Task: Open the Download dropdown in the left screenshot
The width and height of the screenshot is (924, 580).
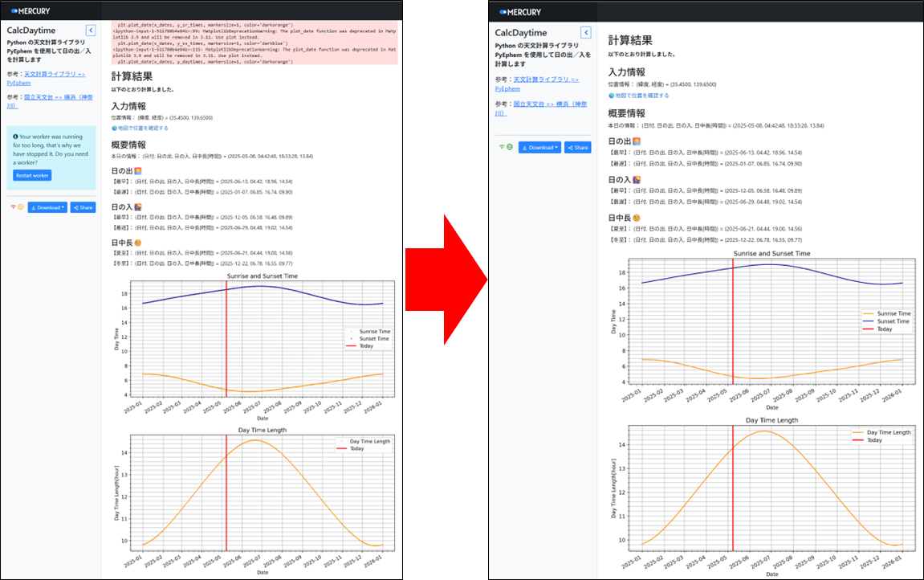Action: click(x=47, y=207)
